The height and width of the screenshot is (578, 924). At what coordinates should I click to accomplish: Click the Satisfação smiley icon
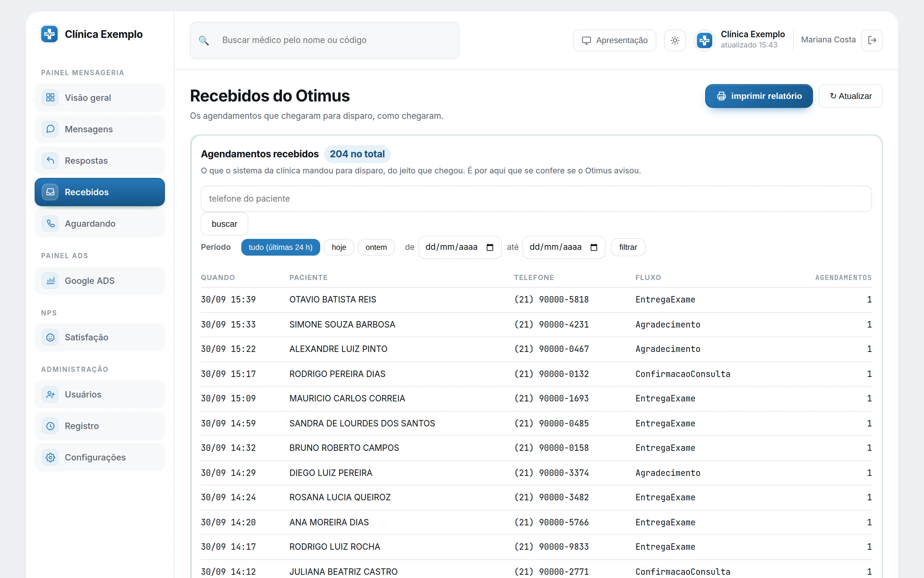pos(50,337)
